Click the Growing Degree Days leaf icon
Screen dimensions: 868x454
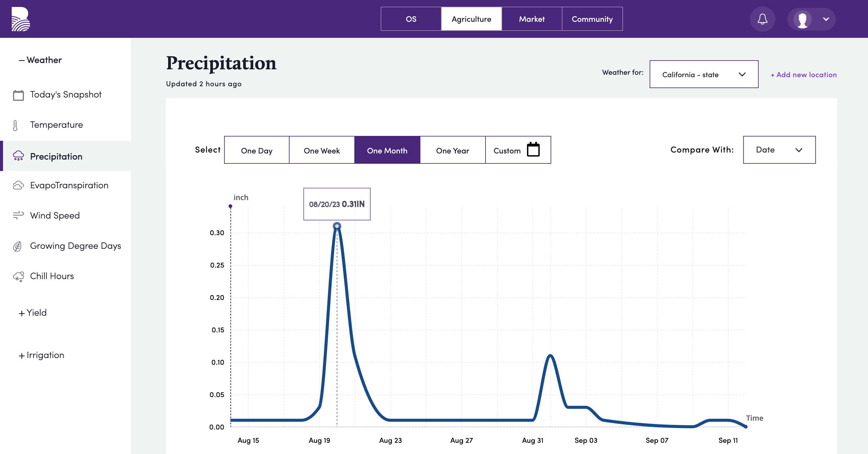tap(18, 246)
